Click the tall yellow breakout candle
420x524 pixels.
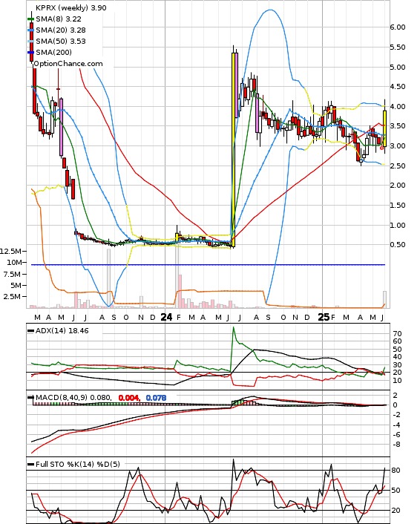(x=233, y=150)
